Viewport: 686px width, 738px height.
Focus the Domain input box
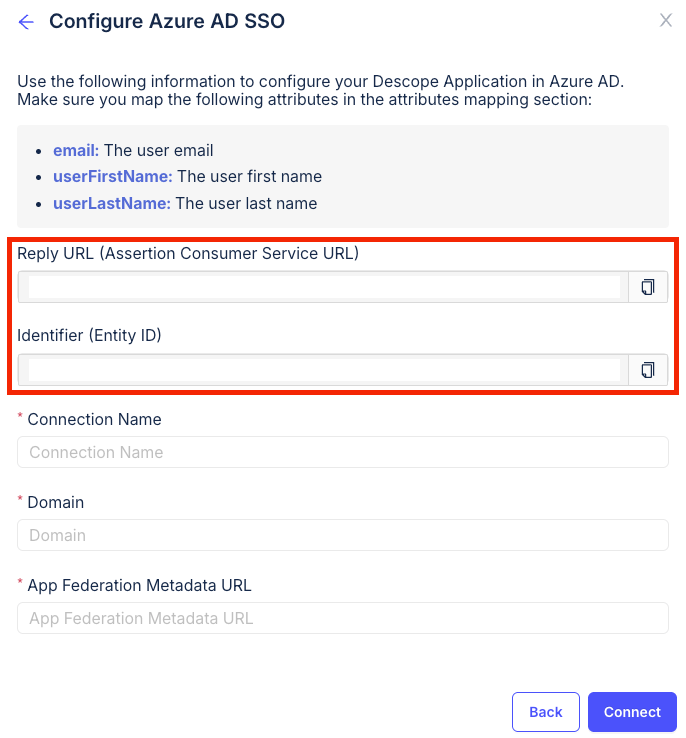tap(342, 535)
